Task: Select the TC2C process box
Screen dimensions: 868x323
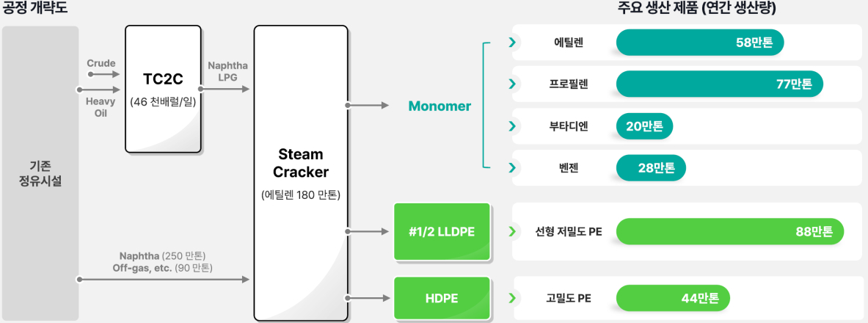Action: click(x=164, y=89)
